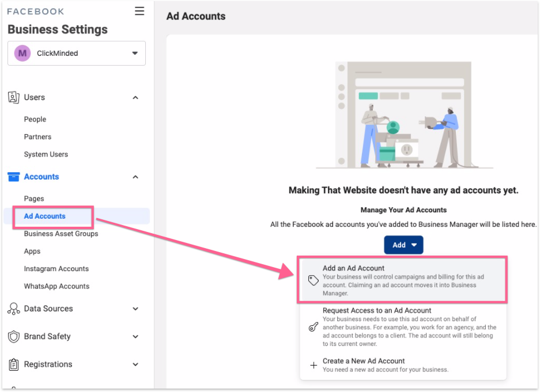
Task: Expand the Registrations section chevron
Action: 135,364
